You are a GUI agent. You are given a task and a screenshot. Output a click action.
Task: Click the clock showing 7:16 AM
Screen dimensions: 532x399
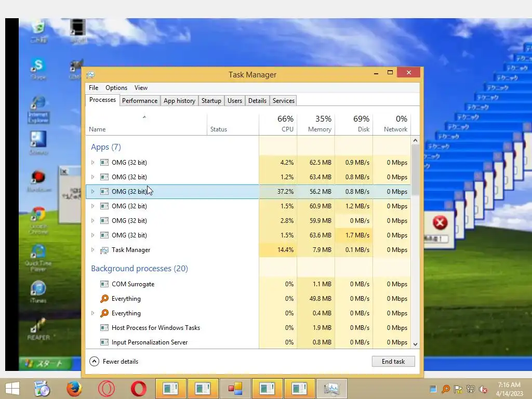click(x=509, y=385)
